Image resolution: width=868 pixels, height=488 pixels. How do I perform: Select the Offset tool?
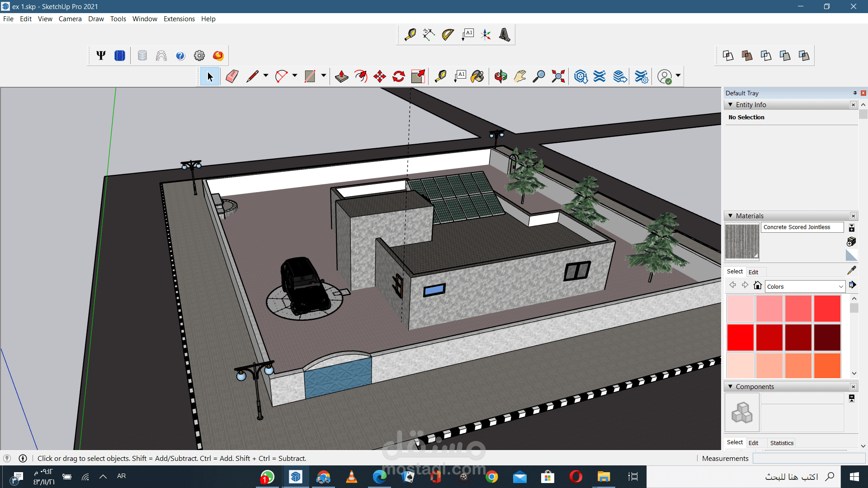[361, 76]
